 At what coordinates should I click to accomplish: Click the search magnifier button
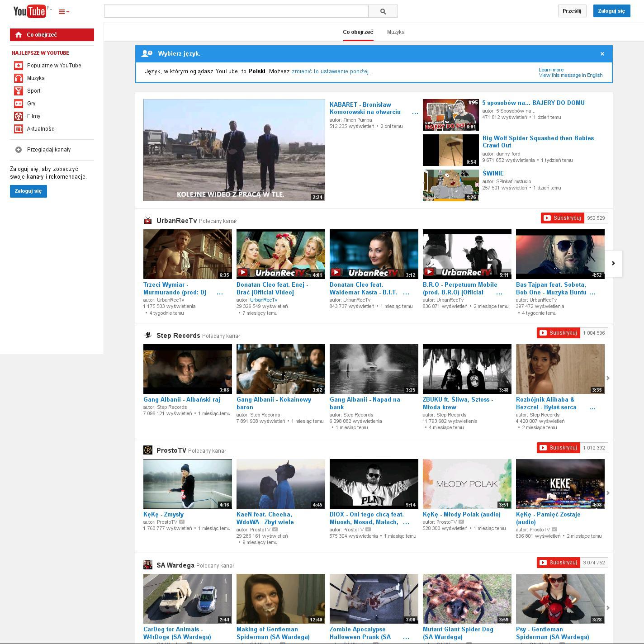383,11
